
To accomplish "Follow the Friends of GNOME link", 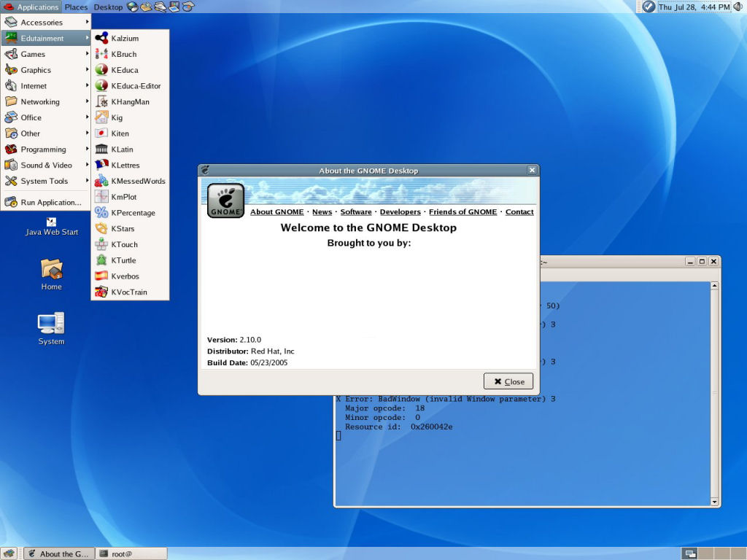I will coord(462,211).
